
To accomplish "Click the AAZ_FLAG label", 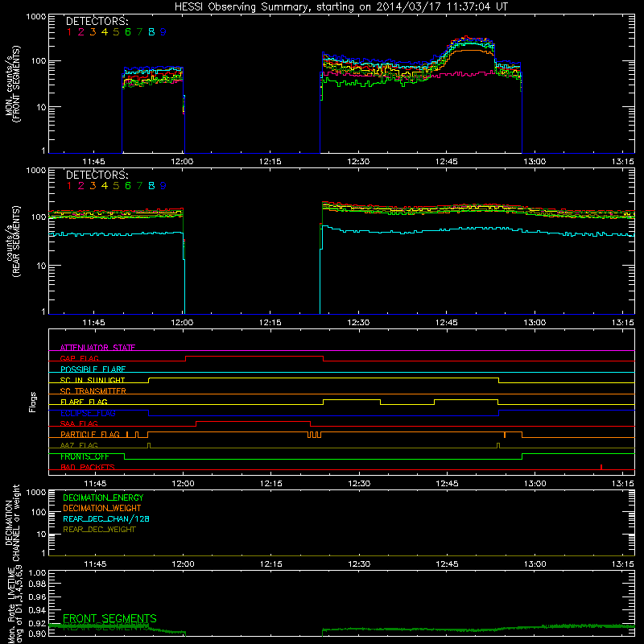I will coord(79,445).
